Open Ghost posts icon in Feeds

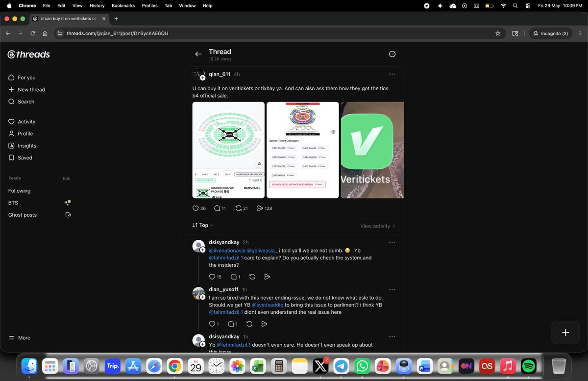click(68, 215)
